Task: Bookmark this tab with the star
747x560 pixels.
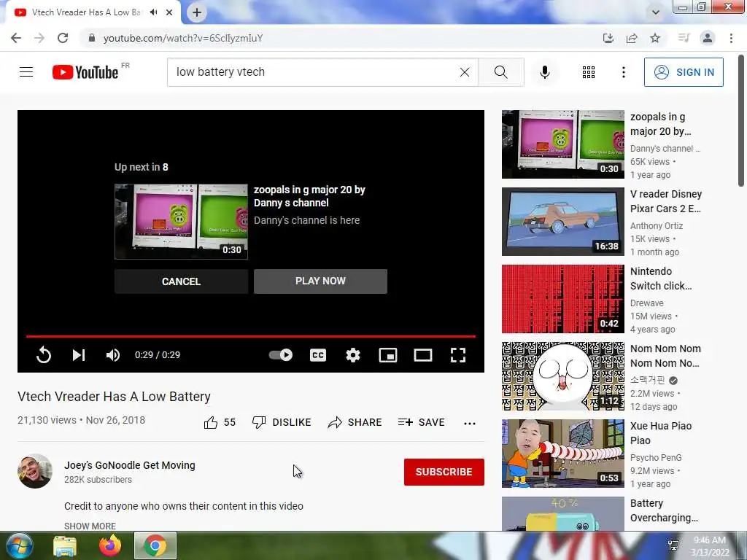Action: 655,38
